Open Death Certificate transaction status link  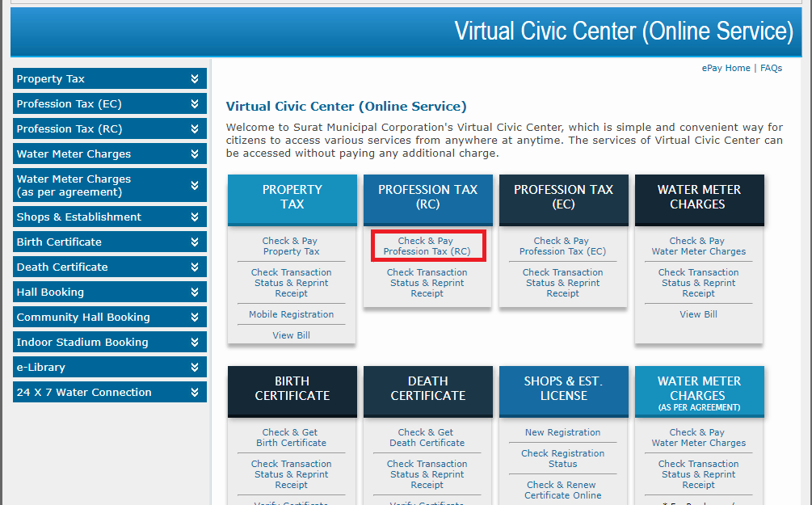click(x=427, y=474)
